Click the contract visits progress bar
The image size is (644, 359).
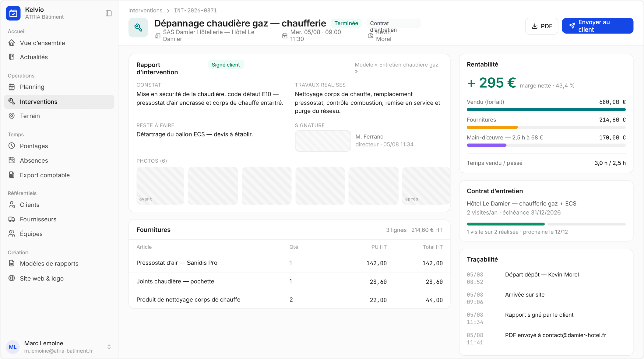[x=546, y=224]
